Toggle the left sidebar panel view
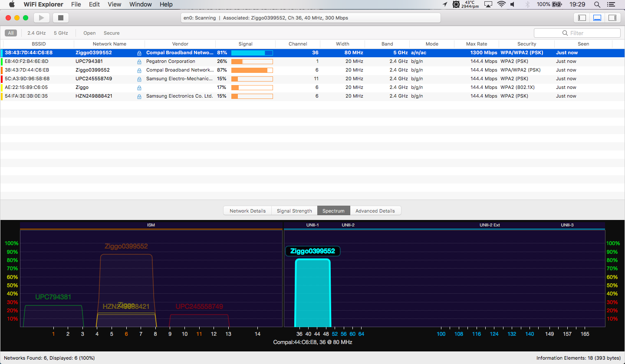This screenshot has width=625, height=364. click(582, 18)
